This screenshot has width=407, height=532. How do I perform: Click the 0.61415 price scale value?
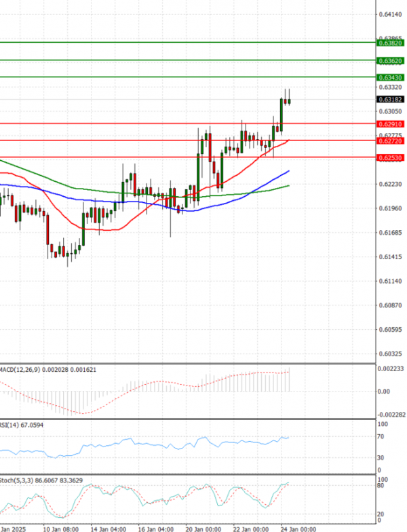(x=390, y=256)
